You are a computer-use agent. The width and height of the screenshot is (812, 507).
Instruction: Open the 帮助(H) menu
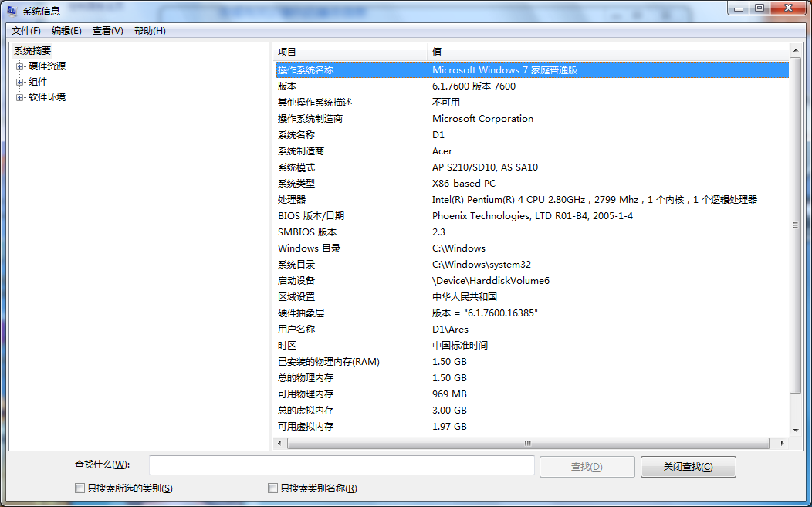[150, 31]
